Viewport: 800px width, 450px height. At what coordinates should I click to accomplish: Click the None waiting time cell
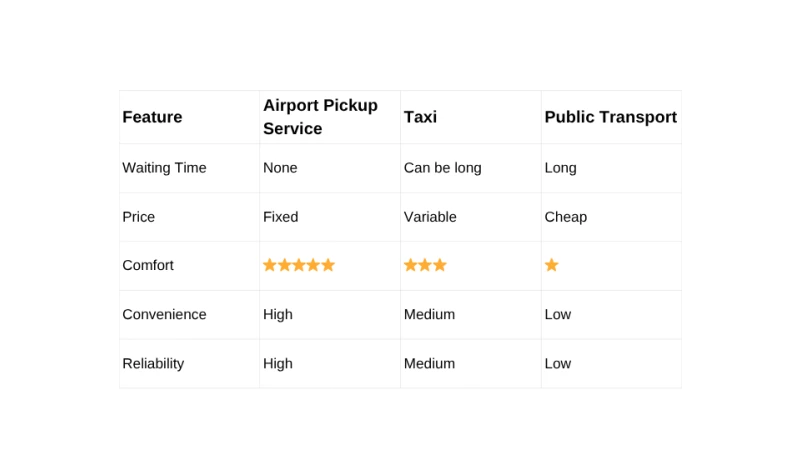click(x=280, y=168)
